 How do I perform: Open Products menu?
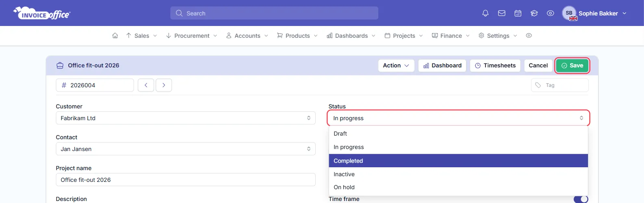point(297,36)
